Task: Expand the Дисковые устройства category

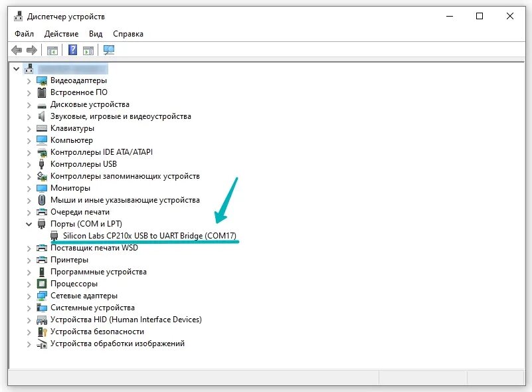Action: pos(29,105)
